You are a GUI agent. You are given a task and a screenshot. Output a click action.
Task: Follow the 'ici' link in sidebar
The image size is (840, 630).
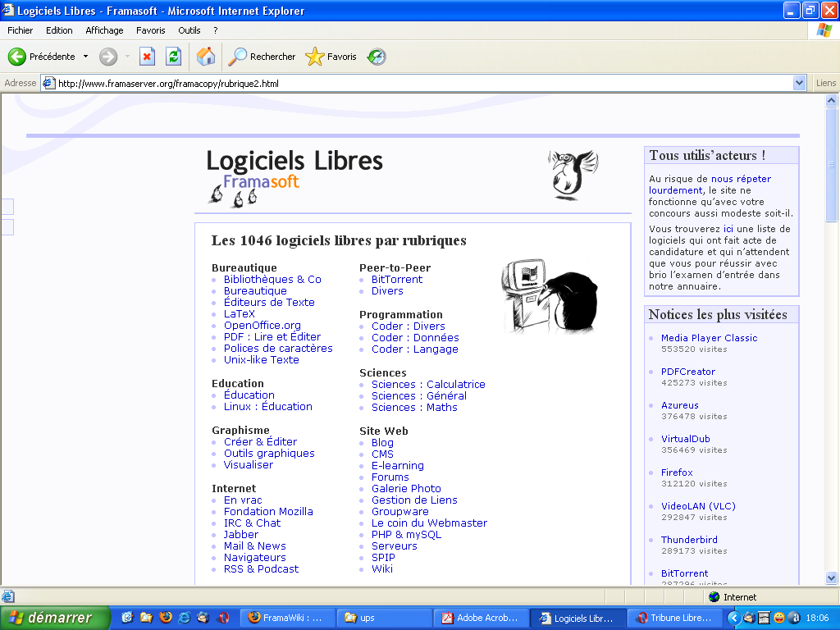point(728,229)
